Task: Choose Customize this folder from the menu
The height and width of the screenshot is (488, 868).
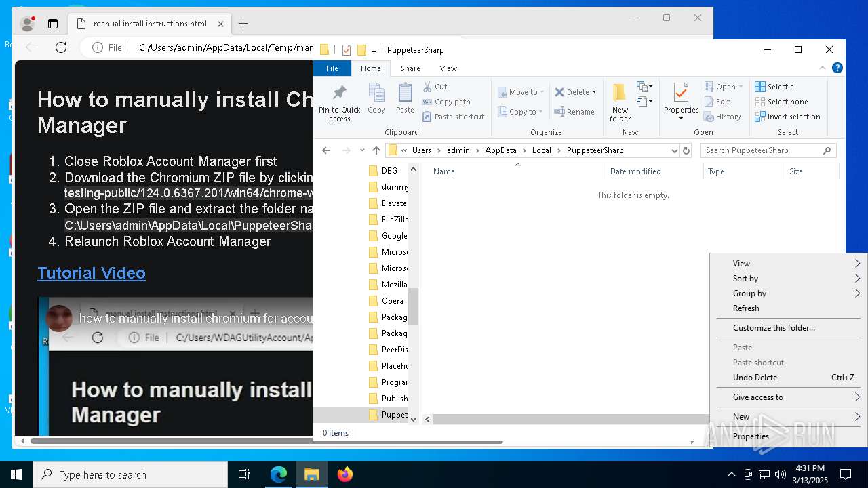Action: (x=789, y=328)
